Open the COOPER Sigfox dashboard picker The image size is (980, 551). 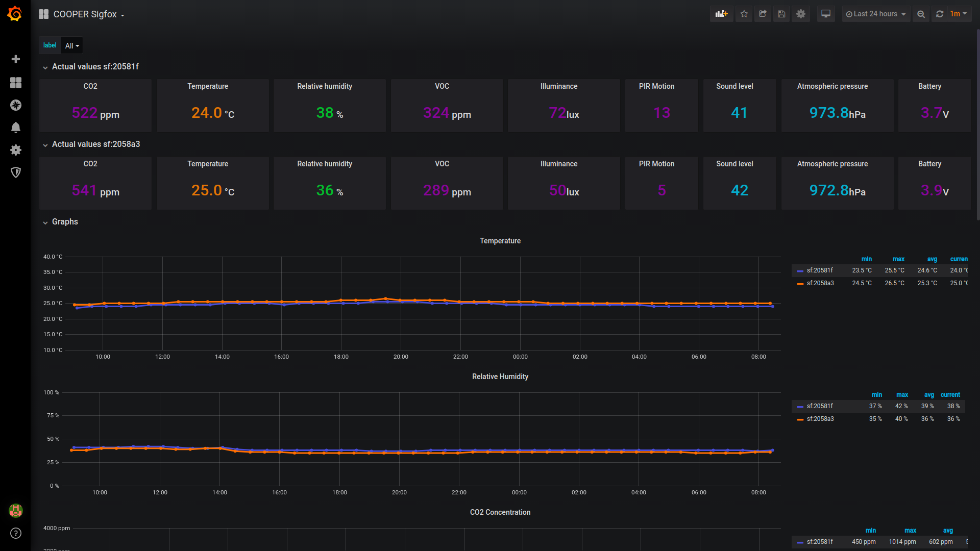[85, 14]
